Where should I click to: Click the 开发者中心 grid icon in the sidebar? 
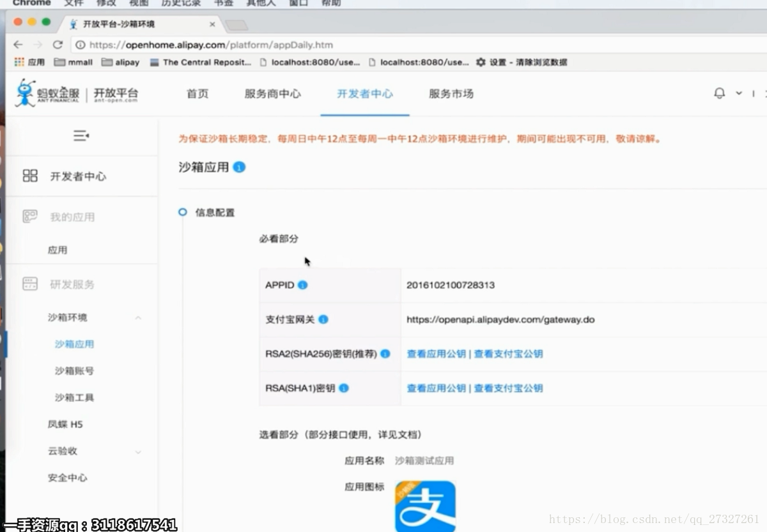[30, 176]
